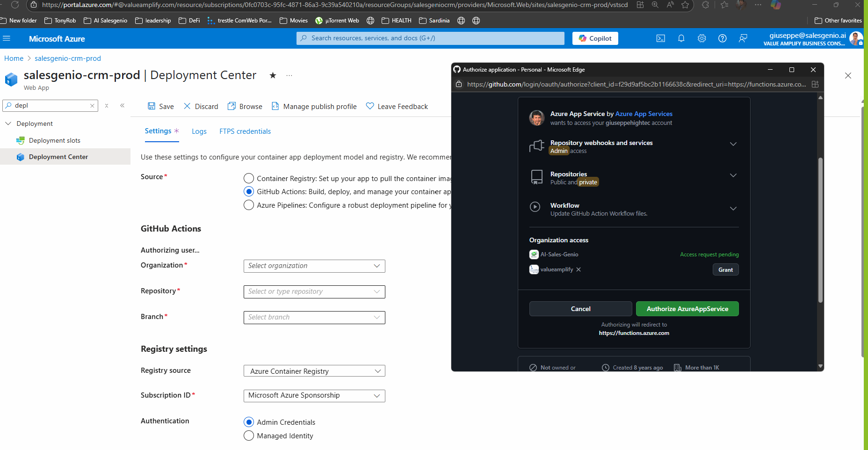This screenshot has height=450, width=868.
Task: Open the Other favorites folder
Action: click(x=838, y=21)
